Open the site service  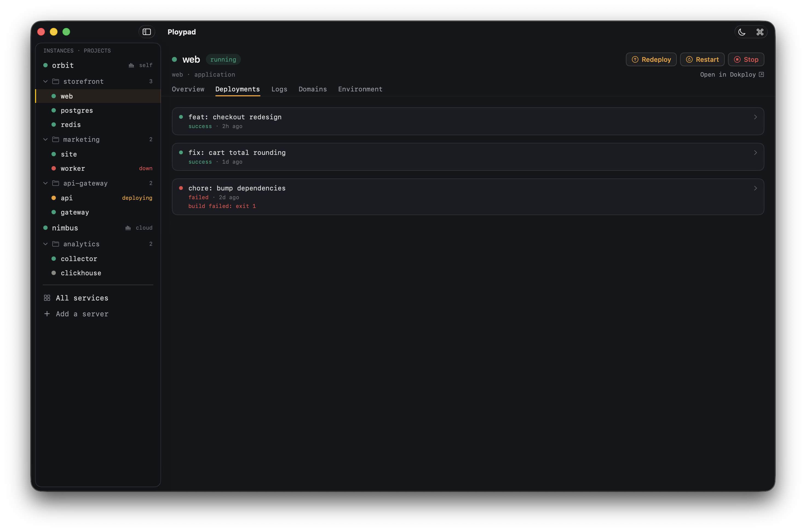point(98,154)
